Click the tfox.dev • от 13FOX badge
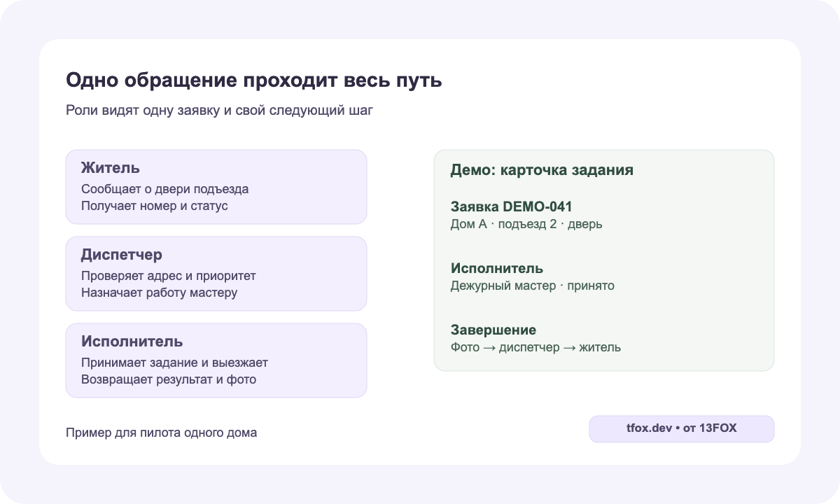This screenshot has height=504, width=840. (682, 429)
